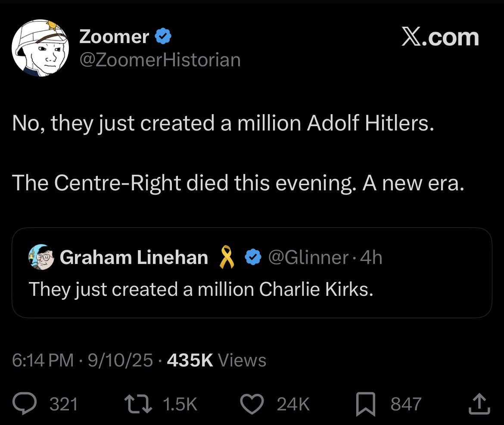Click Zoomer's blue verified badge
The width and height of the screenshot is (504, 425).
pyautogui.click(x=163, y=37)
